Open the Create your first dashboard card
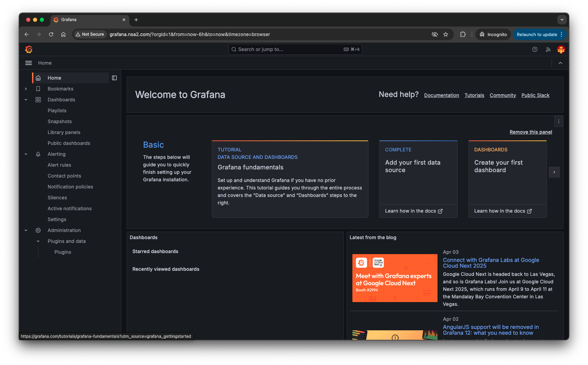 pyautogui.click(x=508, y=172)
